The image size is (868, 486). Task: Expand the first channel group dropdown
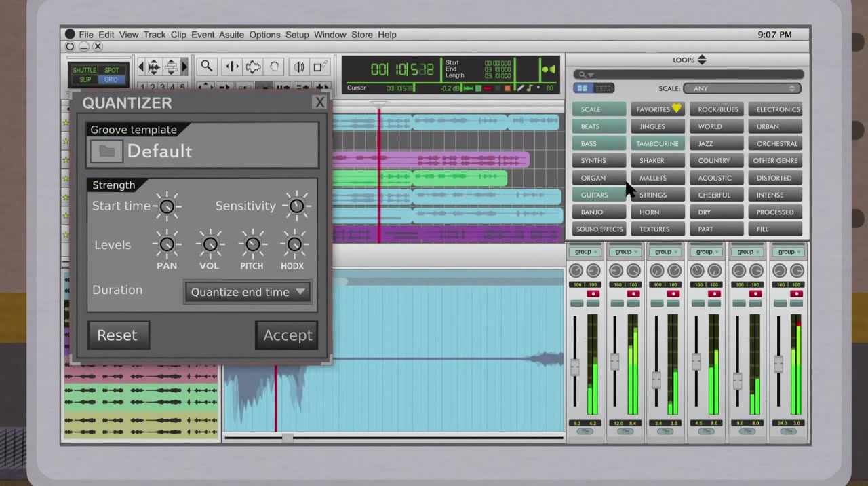[x=586, y=252]
